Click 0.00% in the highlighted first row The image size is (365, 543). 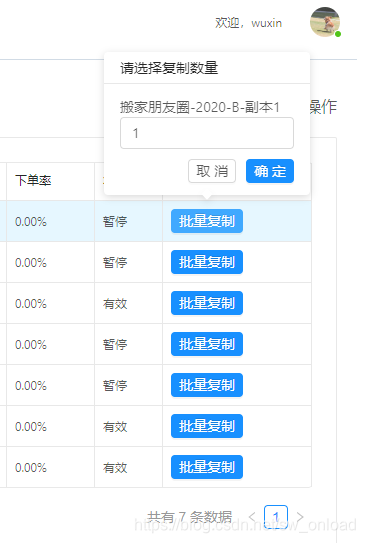(31, 222)
